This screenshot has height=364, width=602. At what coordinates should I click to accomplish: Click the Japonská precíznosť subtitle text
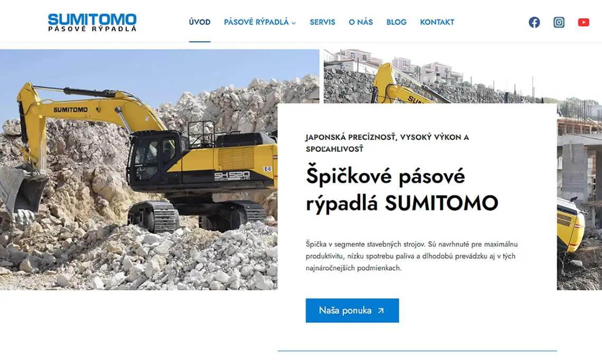387,142
